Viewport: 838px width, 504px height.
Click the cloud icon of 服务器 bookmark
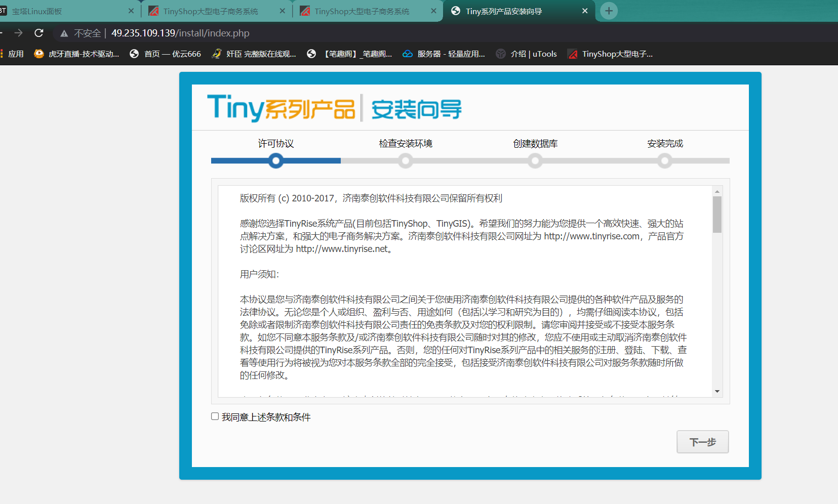pos(408,54)
